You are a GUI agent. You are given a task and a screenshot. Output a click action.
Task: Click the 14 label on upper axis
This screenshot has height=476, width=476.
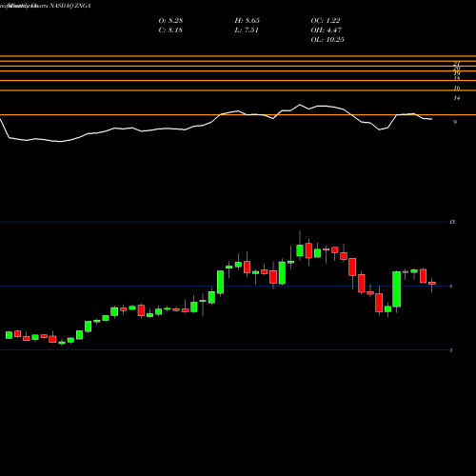pos(457,98)
